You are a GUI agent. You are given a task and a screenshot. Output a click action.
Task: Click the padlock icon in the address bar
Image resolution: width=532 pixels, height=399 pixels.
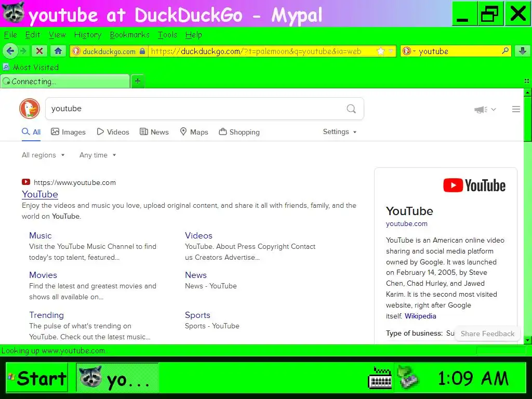coord(142,51)
